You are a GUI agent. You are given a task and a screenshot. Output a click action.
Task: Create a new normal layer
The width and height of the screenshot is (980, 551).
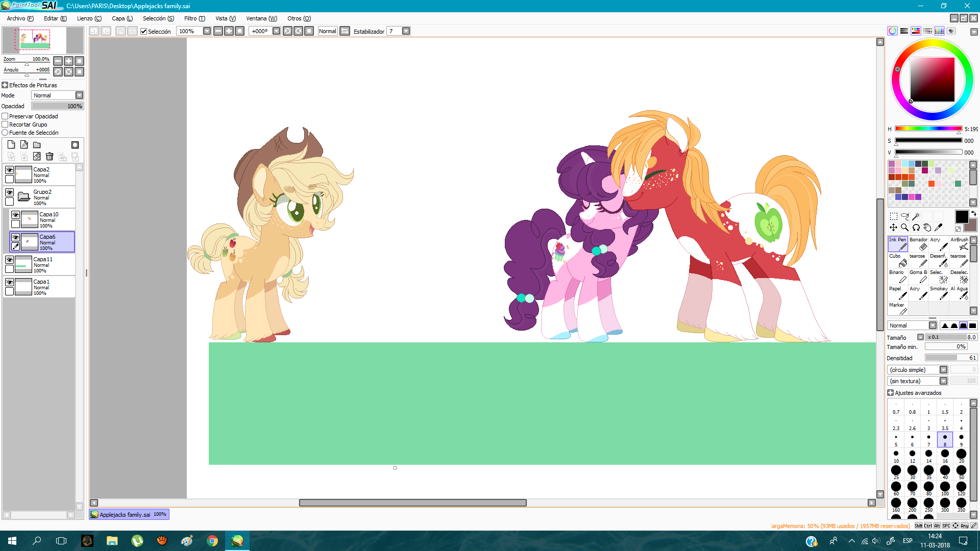[11, 145]
